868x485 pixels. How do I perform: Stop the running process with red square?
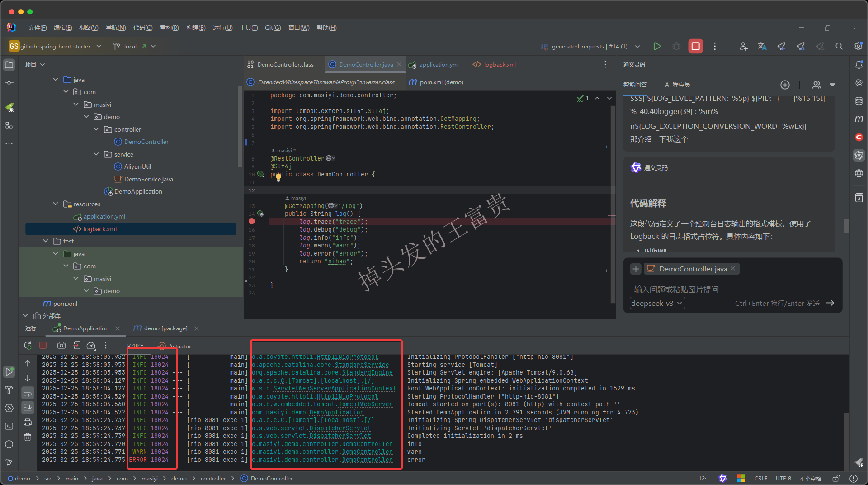695,46
